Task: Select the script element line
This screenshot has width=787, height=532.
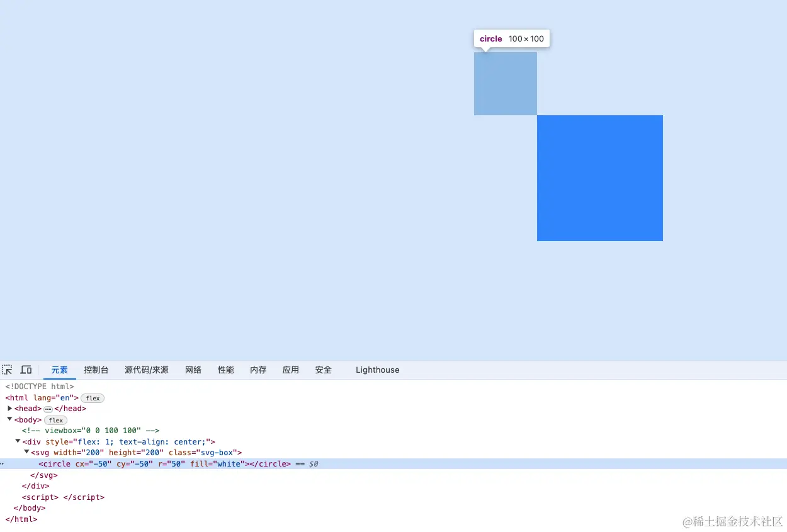Action: [x=63, y=497]
